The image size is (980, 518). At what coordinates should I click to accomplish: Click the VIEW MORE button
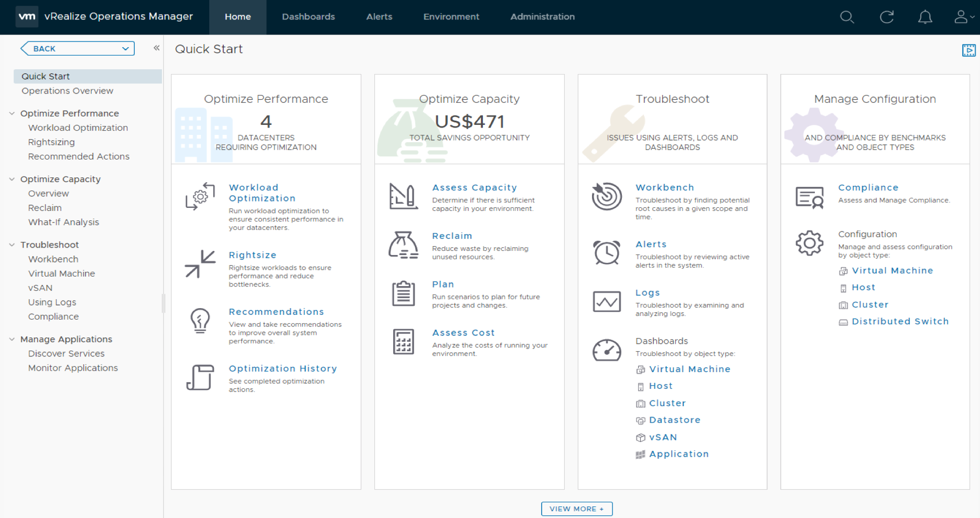pos(577,509)
